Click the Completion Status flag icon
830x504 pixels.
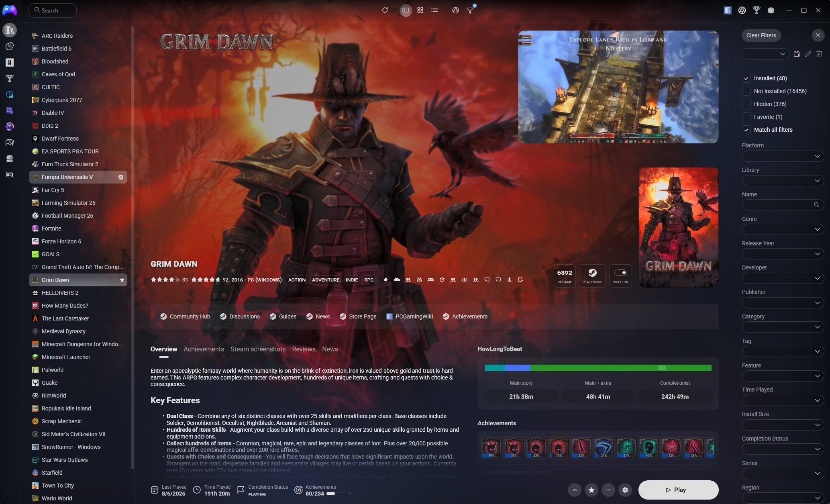point(241,490)
